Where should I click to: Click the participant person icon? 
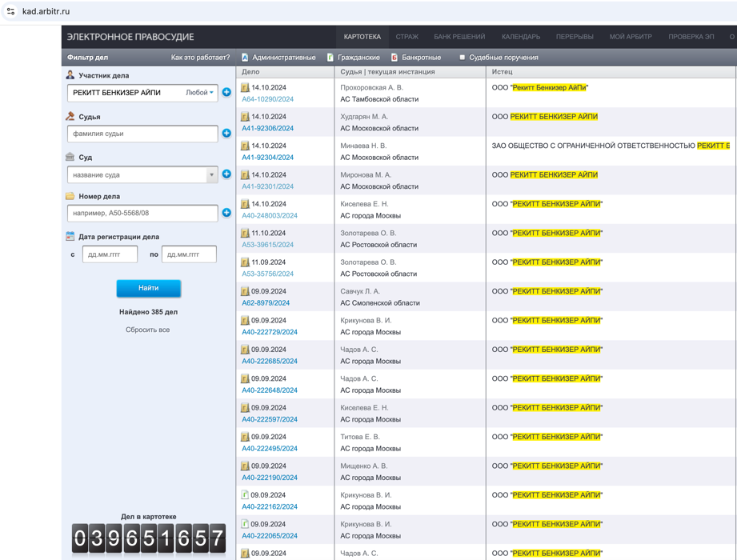click(70, 74)
